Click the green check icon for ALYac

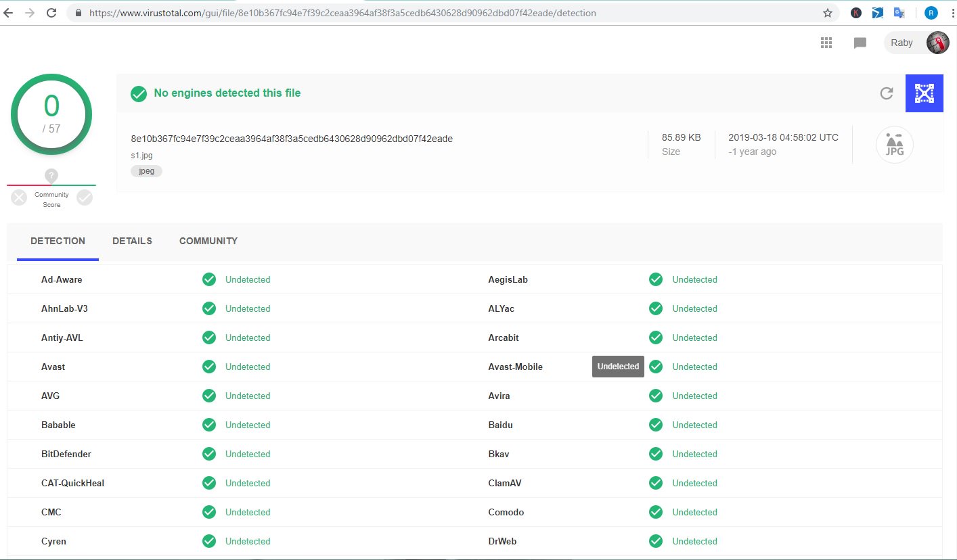tap(656, 308)
